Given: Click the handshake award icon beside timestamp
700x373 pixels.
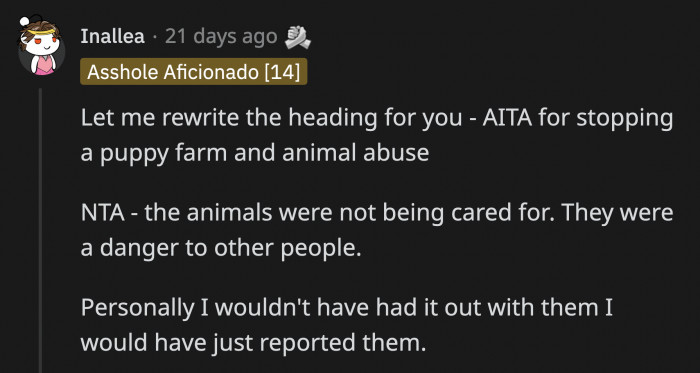Looking at the screenshot, I should coord(298,37).
